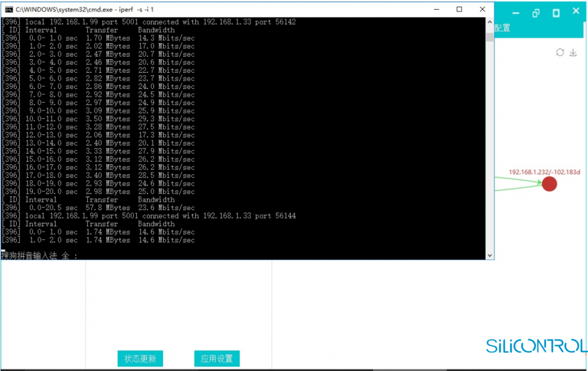Click the refresh icon in the topology panel
This screenshot has height=371, width=588.
(x=560, y=52)
